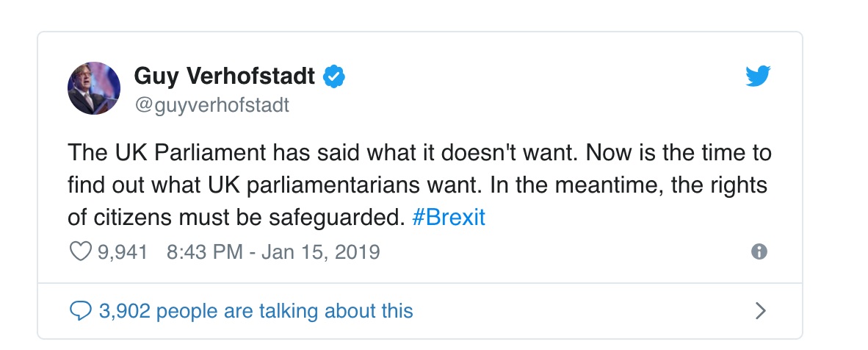
Task: Click the phrase "In the meantime"
Action: tap(560, 186)
